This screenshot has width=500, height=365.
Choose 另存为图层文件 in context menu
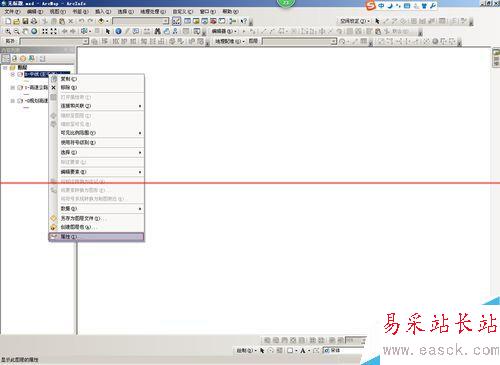(x=96, y=218)
